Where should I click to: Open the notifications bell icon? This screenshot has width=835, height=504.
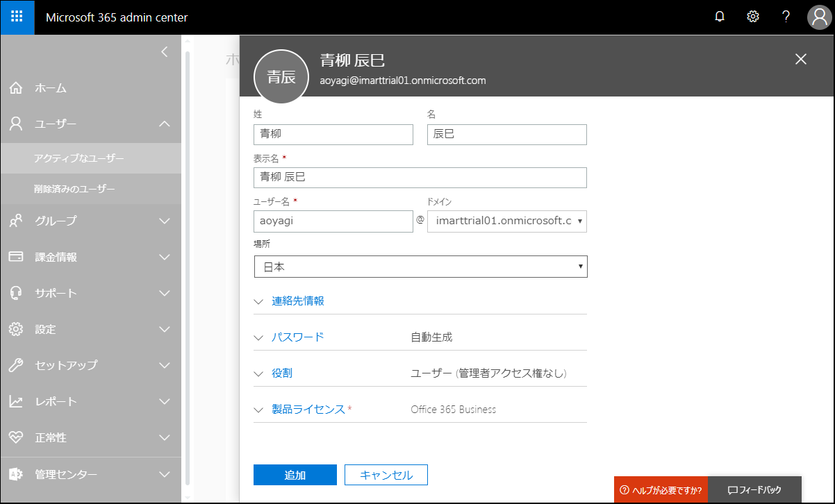click(x=720, y=17)
